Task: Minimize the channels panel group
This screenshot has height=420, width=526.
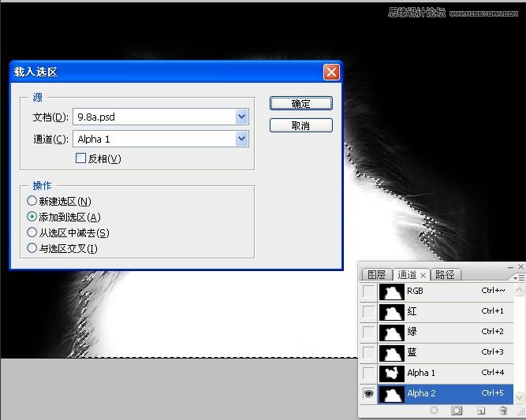Action: (510, 267)
